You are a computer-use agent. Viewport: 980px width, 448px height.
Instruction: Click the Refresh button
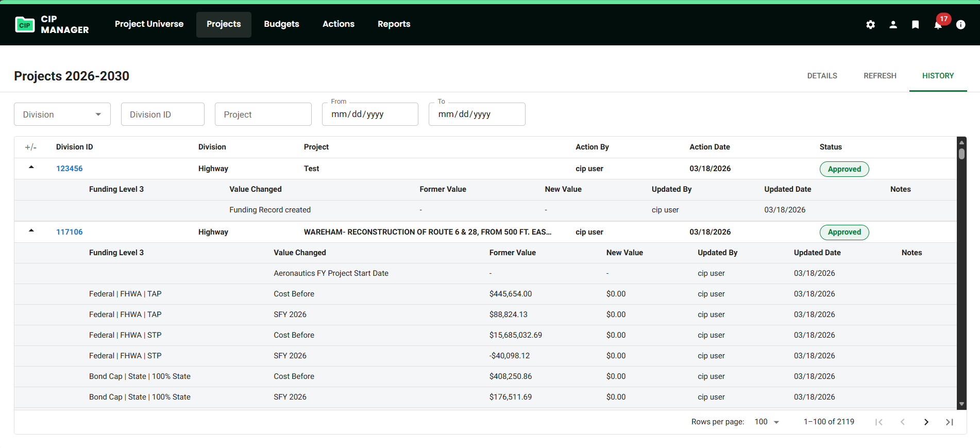(880, 76)
